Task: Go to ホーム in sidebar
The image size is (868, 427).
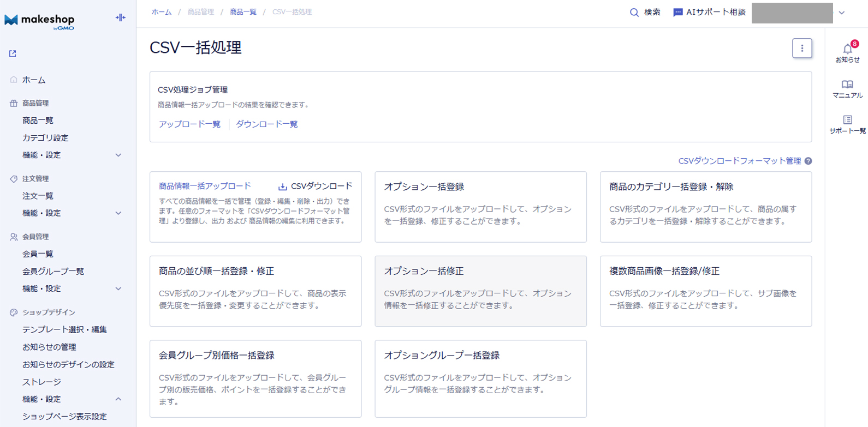Action: click(x=34, y=80)
